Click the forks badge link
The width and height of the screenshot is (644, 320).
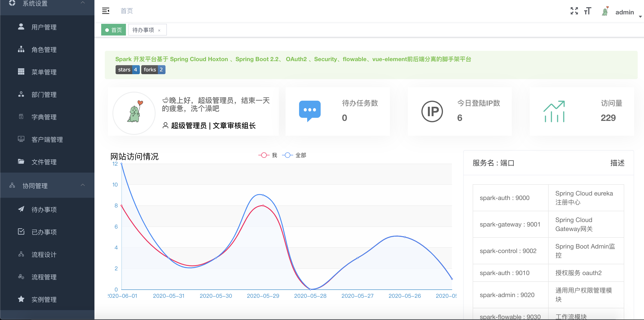click(x=153, y=70)
